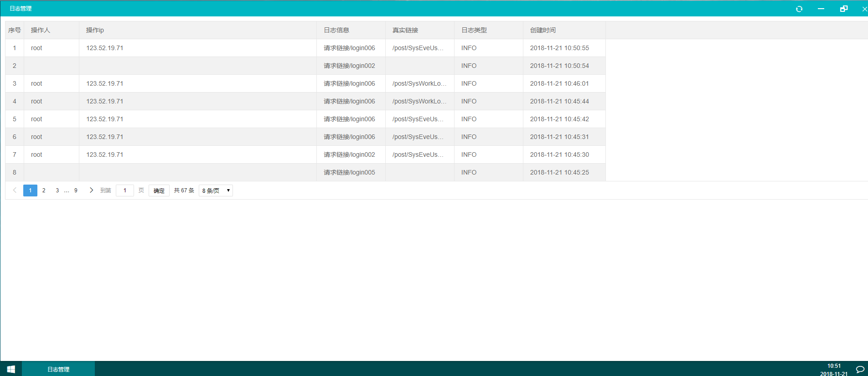The height and width of the screenshot is (376, 868).
Task: Click 请求链接/login002 in row 2
Action: pos(349,66)
